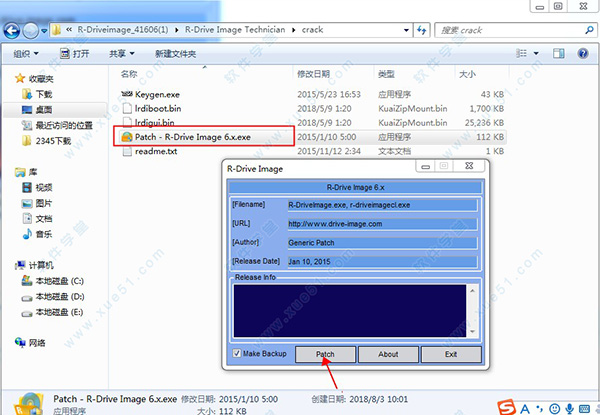
Task: Open recent locations dropdown beside nav arrows
Action: 44,31
